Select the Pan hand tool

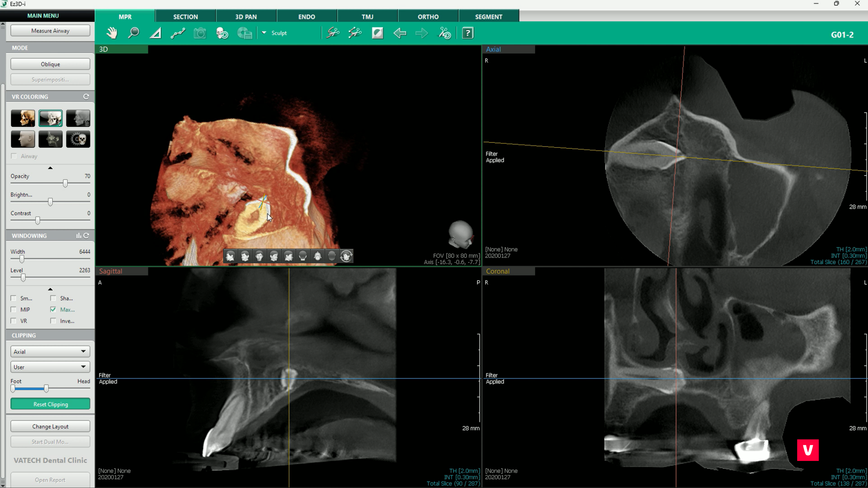[112, 33]
